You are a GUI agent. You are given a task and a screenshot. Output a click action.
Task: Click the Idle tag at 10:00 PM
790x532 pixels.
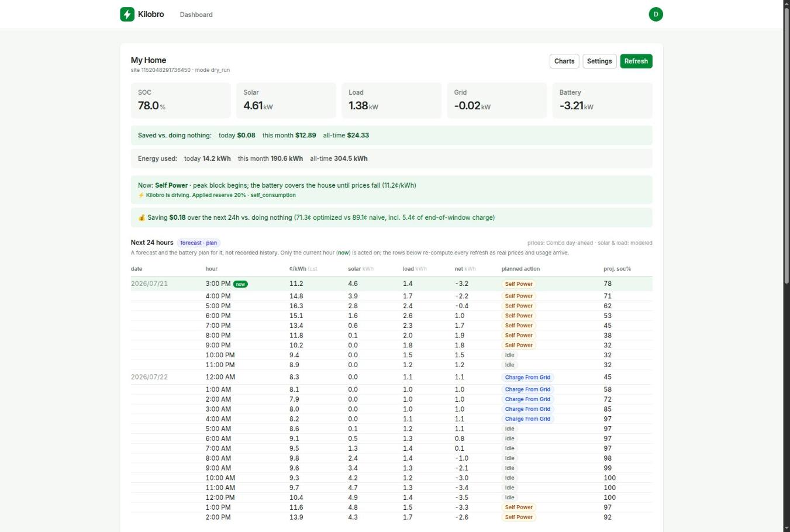[x=510, y=355]
